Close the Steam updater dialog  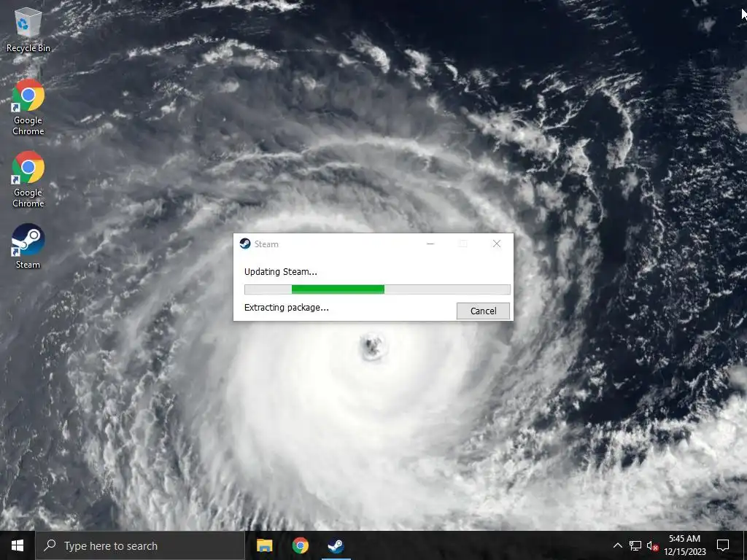[x=496, y=244]
